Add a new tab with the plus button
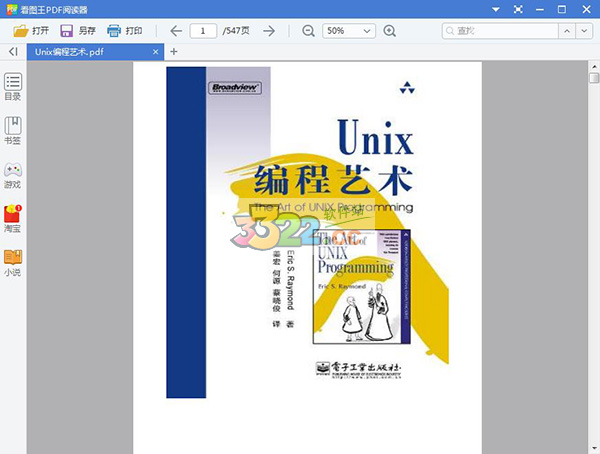This screenshot has height=454, width=600. [x=174, y=52]
